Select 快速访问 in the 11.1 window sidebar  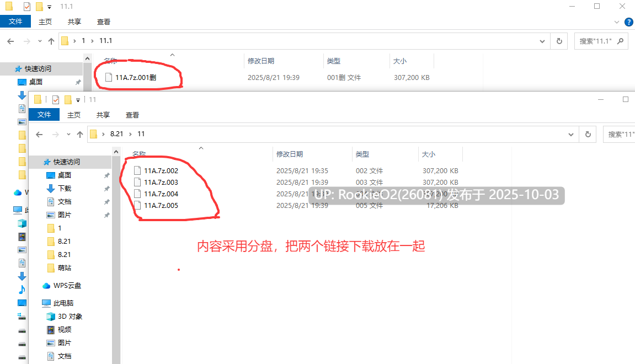(38, 69)
